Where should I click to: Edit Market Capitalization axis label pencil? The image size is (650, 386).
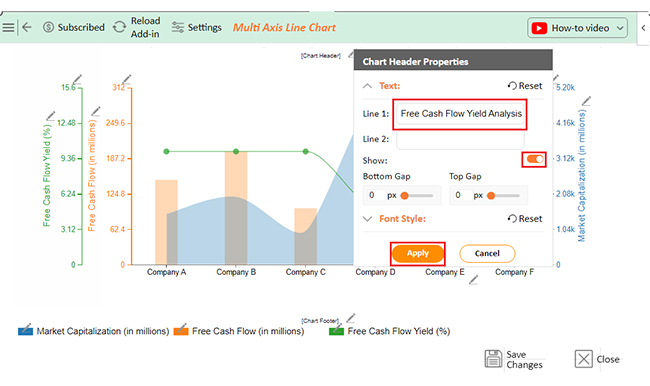(586, 101)
